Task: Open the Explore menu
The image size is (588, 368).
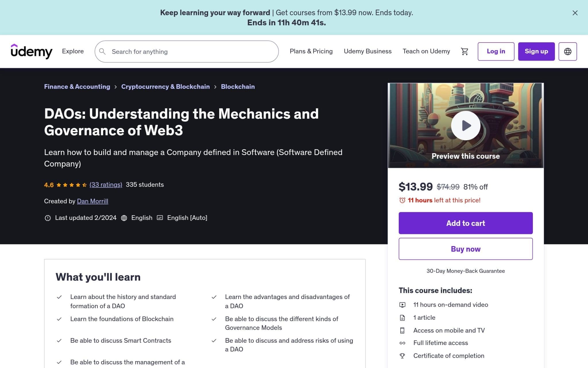Action: pyautogui.click(x=73, y=51)
